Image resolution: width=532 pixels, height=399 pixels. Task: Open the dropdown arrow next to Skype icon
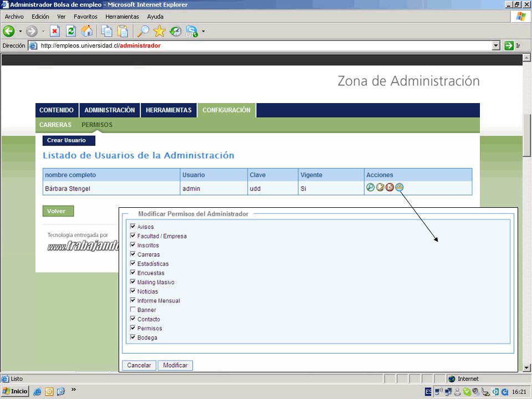(203, 31)
